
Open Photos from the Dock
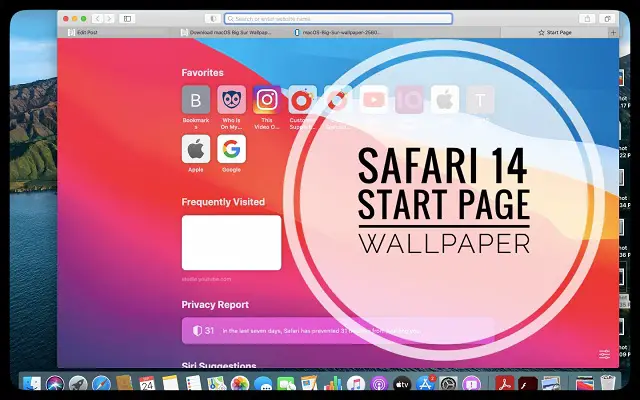240,384
